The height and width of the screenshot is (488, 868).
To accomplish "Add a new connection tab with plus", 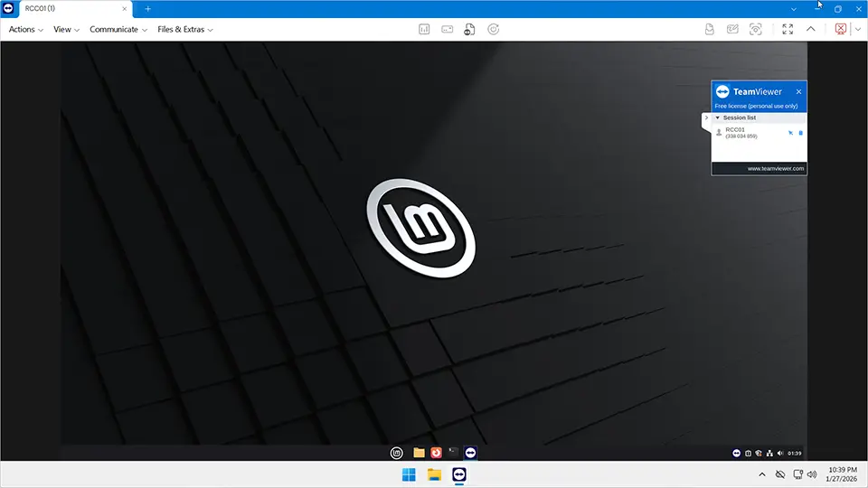I will (x=147, y=9).
